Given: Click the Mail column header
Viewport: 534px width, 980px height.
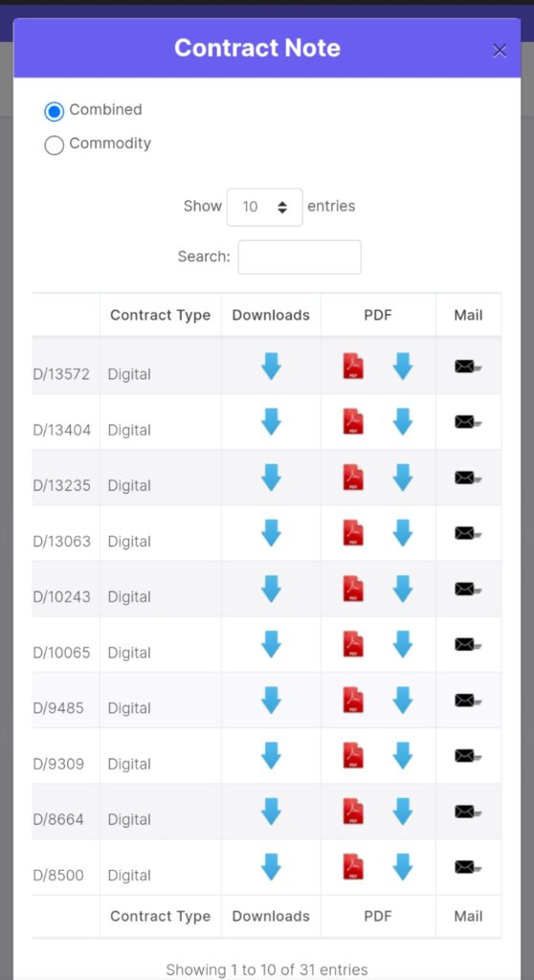Looking at the screenshot, I should tap(468, 315).
